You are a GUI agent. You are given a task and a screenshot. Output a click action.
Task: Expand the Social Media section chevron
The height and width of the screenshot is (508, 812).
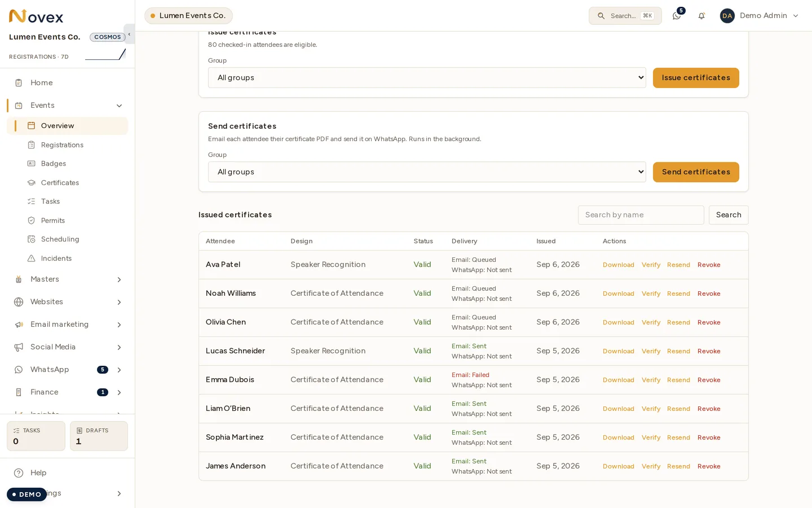tap(119, 347)
